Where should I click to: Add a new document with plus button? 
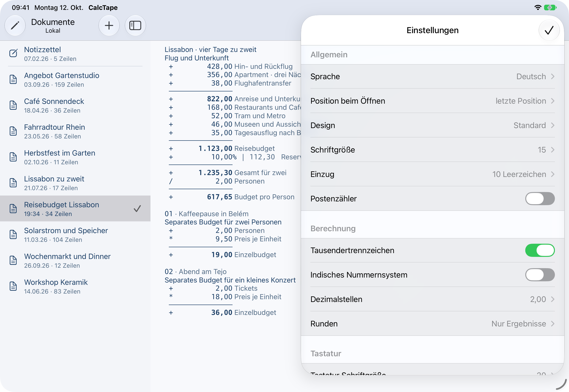pos(109,25)
